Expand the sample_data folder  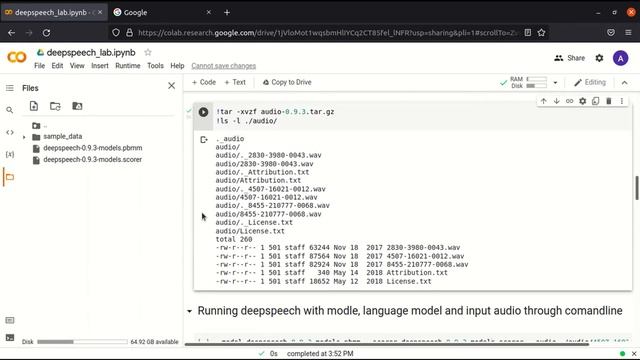point(24,137)
